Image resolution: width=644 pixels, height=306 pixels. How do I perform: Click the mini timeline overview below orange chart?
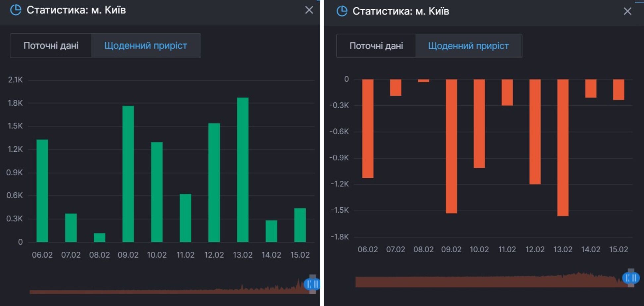(480, 281)
